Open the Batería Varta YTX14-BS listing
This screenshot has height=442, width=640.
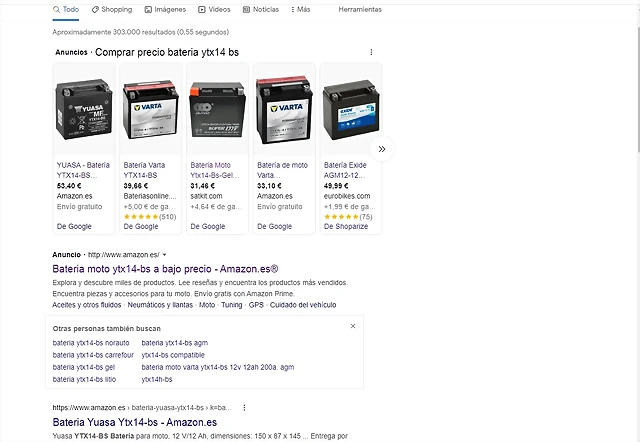pyautogui.click(x=144, y=170)
